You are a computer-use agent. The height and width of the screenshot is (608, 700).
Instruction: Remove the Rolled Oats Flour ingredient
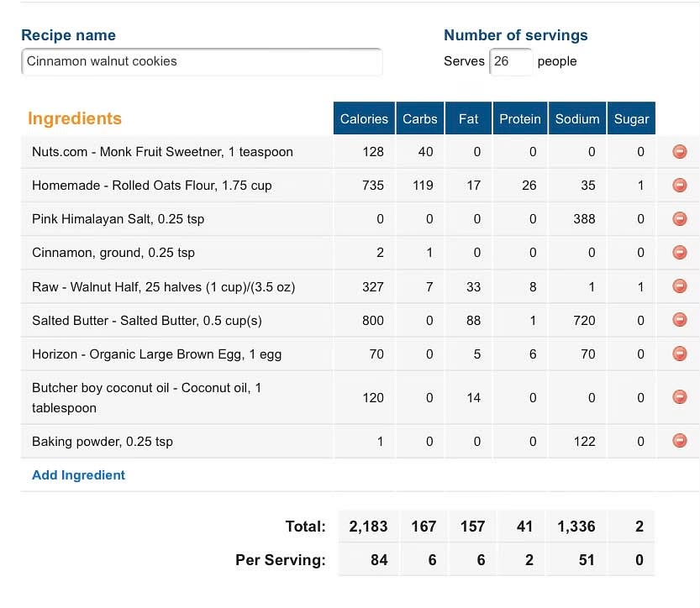click(680, 185)
